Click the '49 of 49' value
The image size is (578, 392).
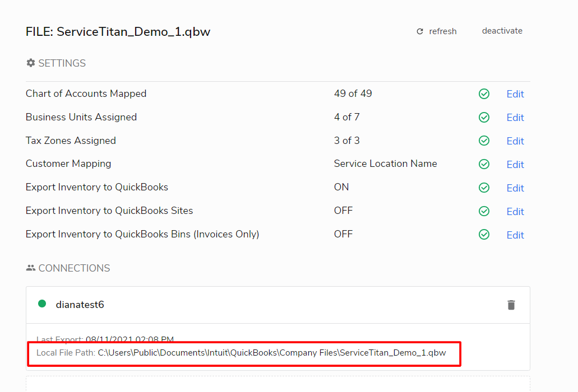pos(353,94)
